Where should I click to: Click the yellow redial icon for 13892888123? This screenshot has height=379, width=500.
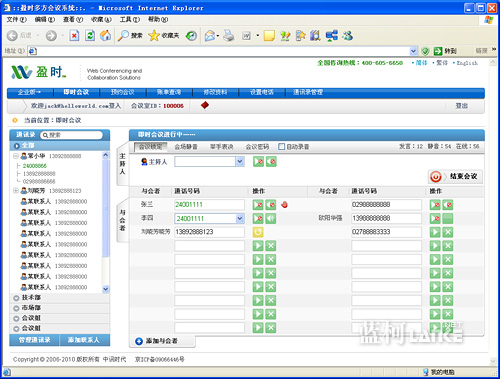coord(258,232)
